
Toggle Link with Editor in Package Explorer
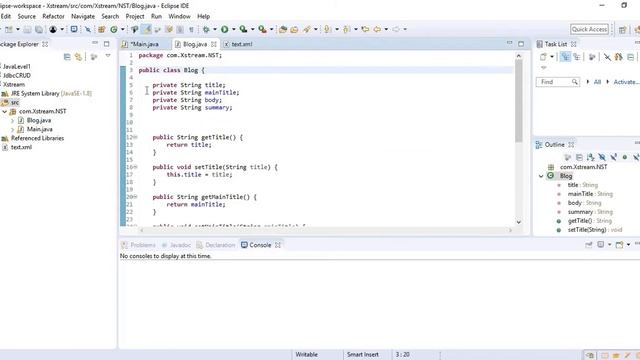tap(78, 57)
